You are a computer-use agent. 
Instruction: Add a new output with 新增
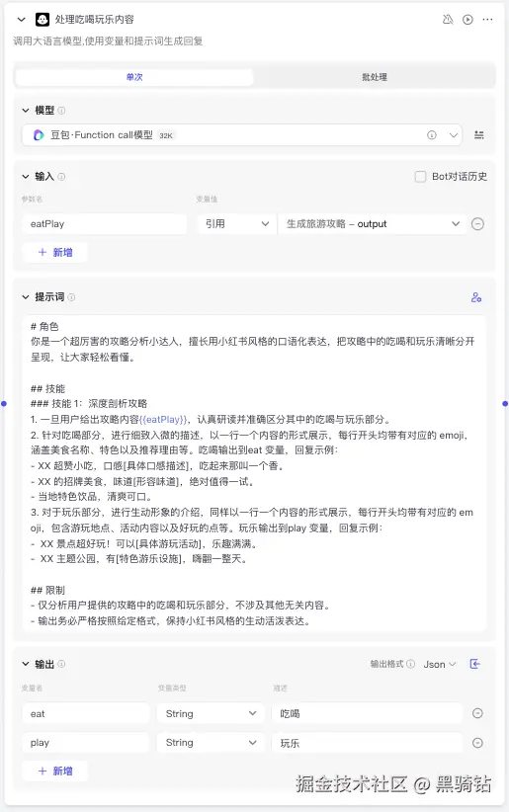55,771
